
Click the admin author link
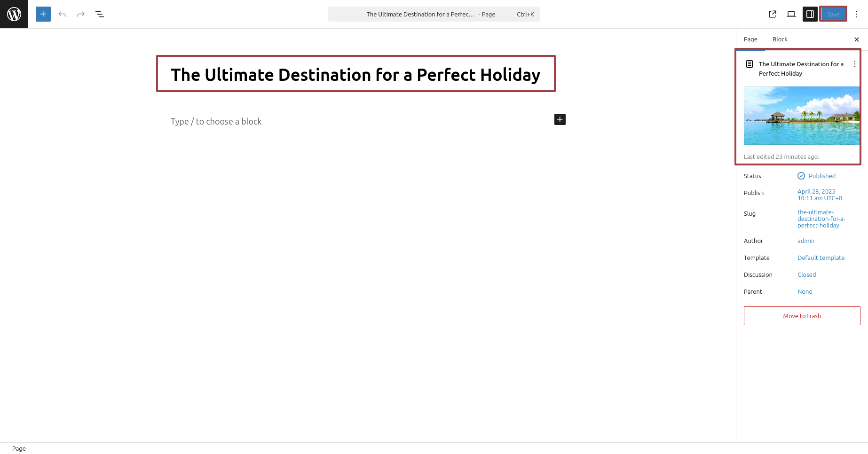coord(805,241)
